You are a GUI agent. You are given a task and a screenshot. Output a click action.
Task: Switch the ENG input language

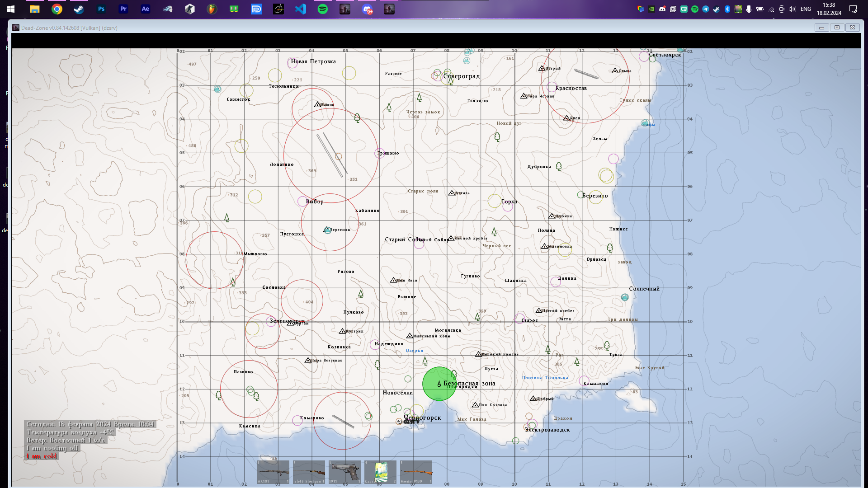tap(806, 9)
